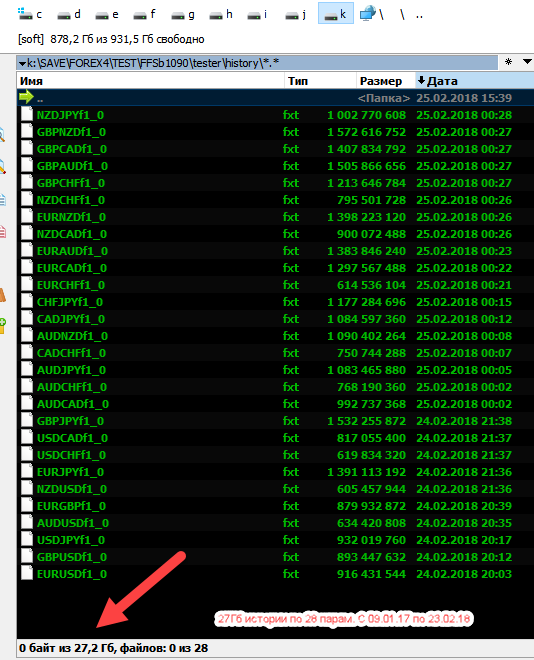534x660 pixels.
Task: Sort by the Имя column header
Action: 150,81
